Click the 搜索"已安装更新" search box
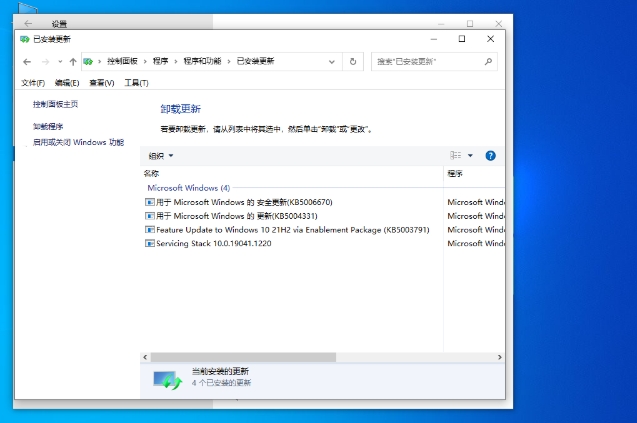The width and height of the screenshot is (637, 423). click(x=427, y=61)
